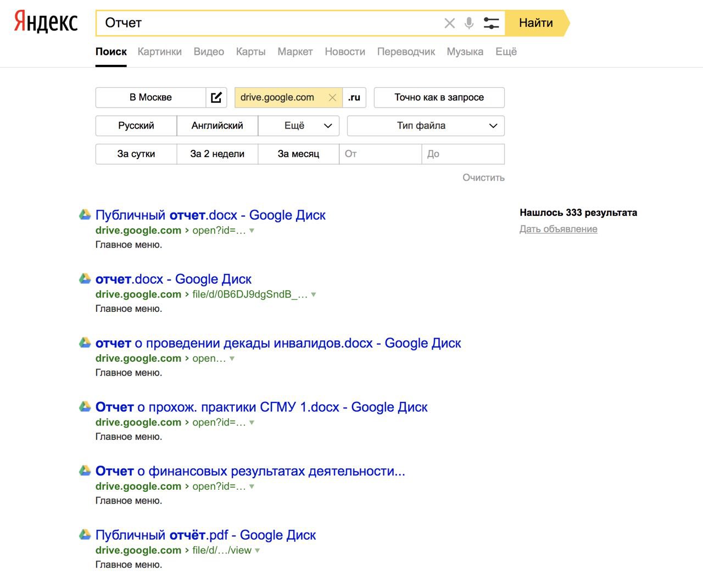Filter results За сутки

coord(136,154)
